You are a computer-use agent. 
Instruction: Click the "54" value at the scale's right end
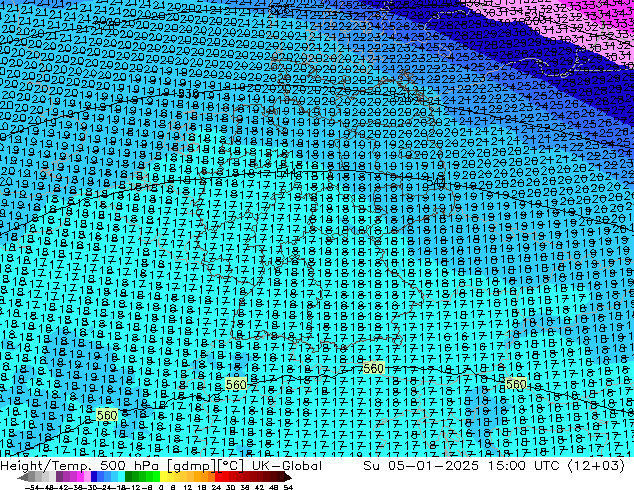(288, 487)
